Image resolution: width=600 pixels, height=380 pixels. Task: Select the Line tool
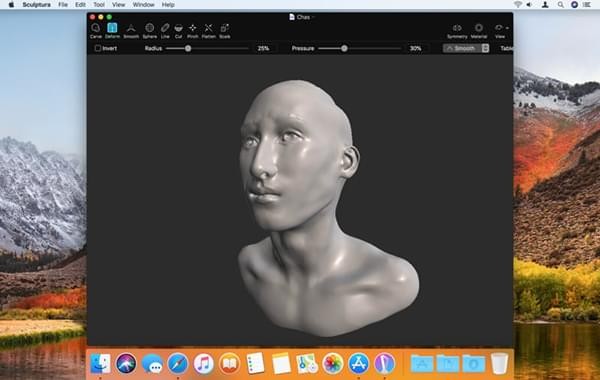[165, 31]
